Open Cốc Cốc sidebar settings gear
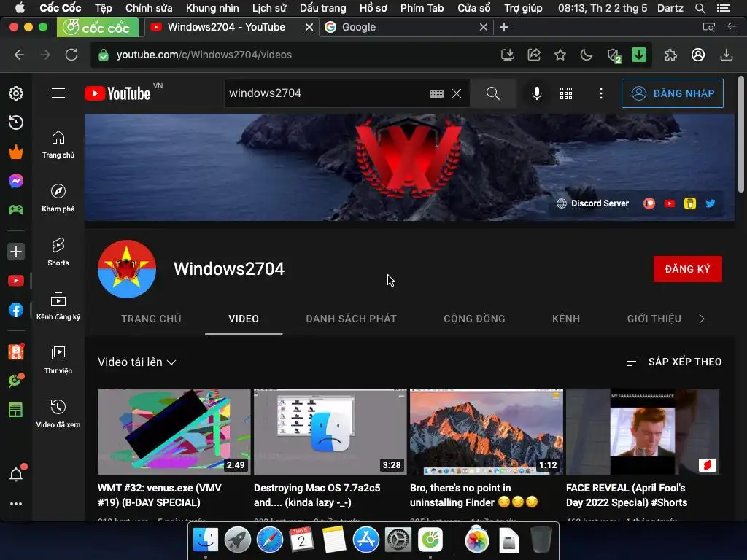747x560 pixels. tap(16, 93)
